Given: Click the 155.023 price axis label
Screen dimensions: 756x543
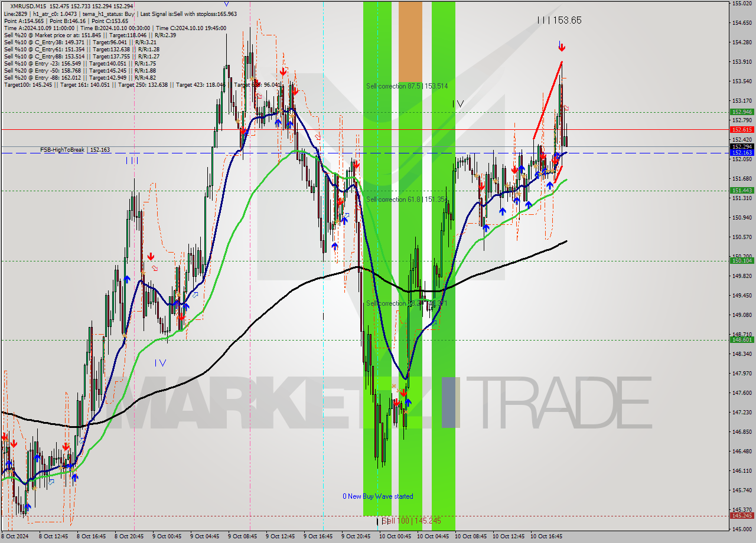Looking at the screenshot, I should (742, 4).
